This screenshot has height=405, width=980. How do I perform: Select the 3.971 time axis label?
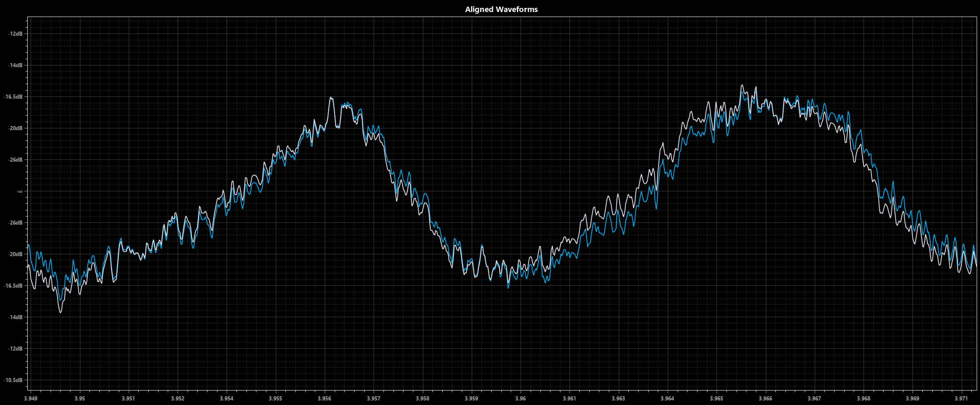961,399
